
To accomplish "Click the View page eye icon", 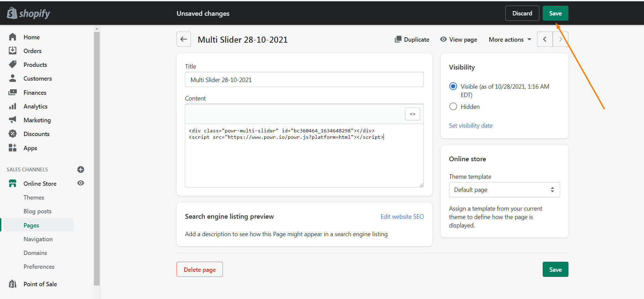I will 443,39.
